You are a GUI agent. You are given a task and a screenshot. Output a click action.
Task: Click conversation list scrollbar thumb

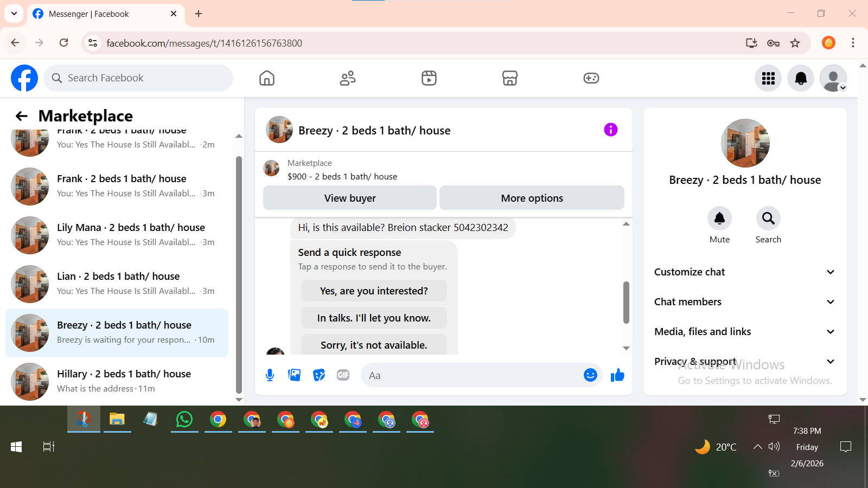click(x=239, y=275)
